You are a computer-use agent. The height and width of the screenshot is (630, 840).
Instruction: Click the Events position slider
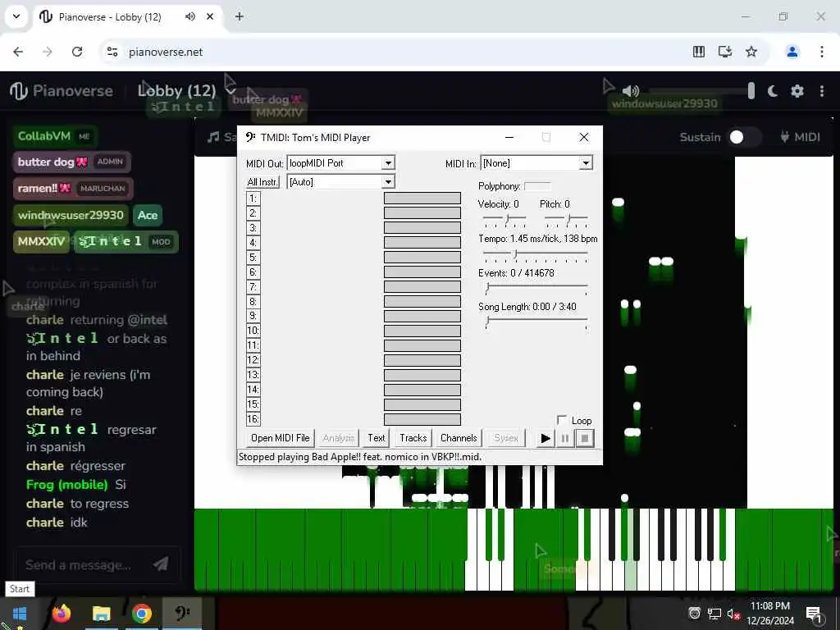[535, 289]
